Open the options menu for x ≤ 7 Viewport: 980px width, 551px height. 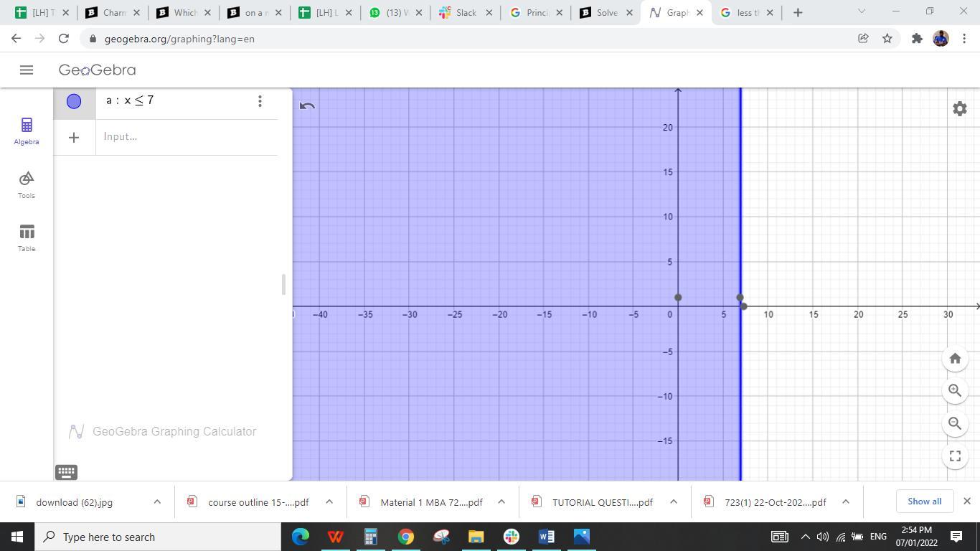[x=260, y=101]
